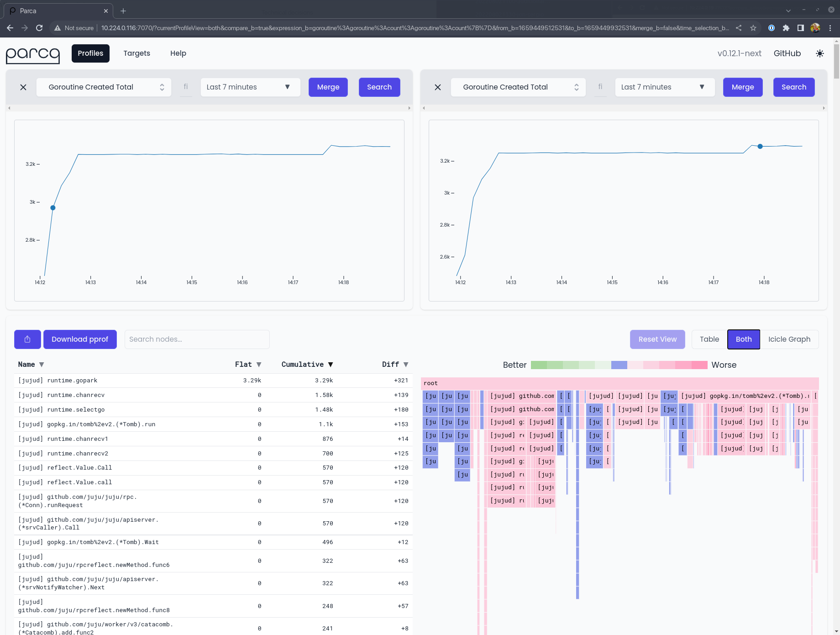Switch view to Icicle Graph only
The width and height of the screenshot is (840, 635).
tap(789, 339)
